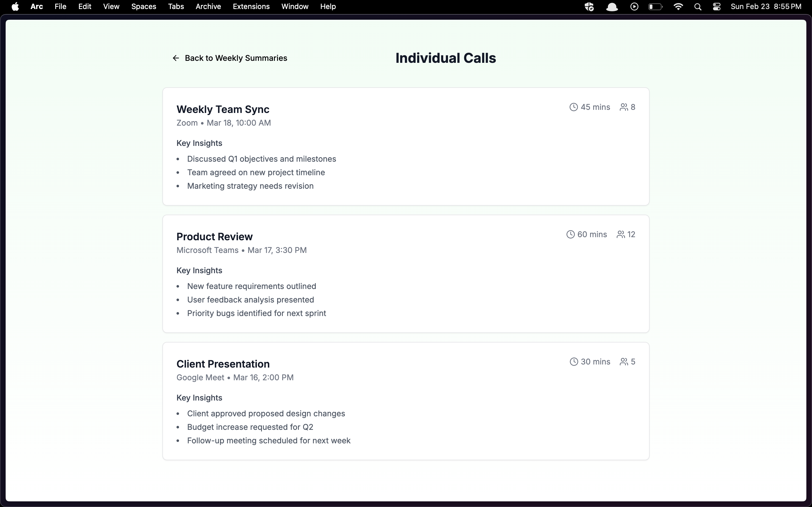Click clock icon on Client Presentation card

click(x=573, y=361)
